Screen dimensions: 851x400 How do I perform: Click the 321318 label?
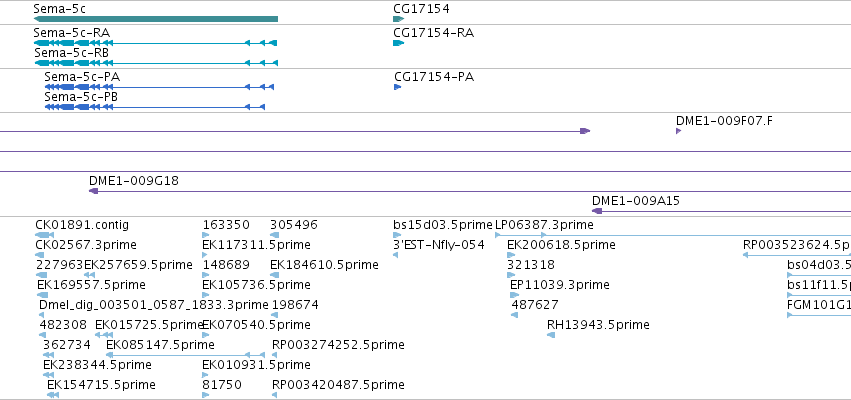point(531,265)
